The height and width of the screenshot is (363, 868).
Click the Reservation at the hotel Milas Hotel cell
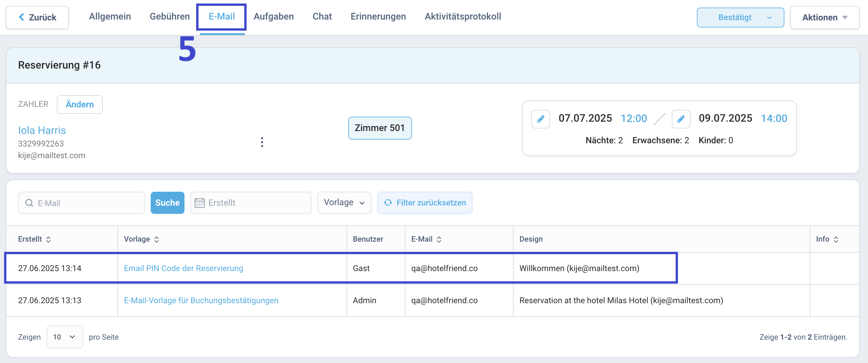621,300
